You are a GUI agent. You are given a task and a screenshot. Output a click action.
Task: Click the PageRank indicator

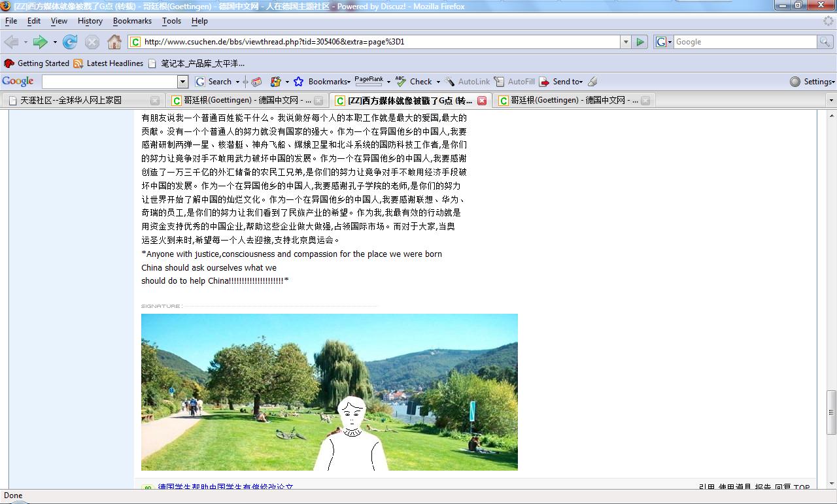point(369,81)
